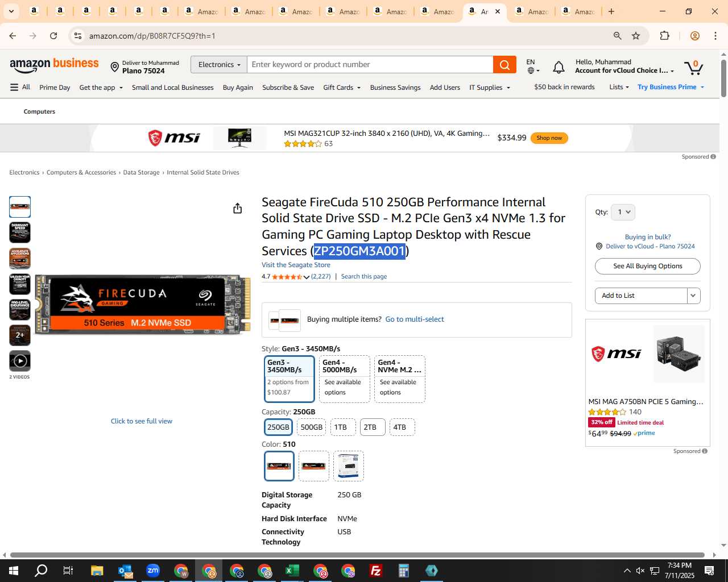Open Chrome profile avatar icon
This screenshot has height=582, width=728.
click(694, 36)
